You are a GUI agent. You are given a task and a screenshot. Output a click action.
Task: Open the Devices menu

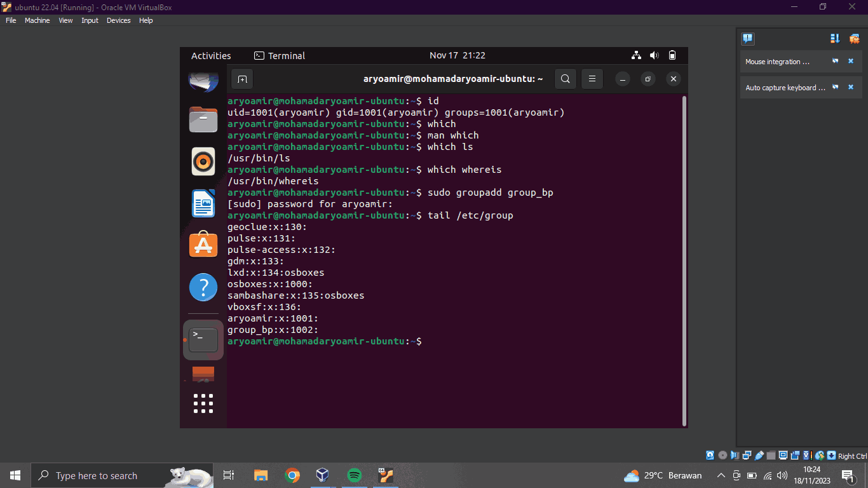(118, 20)
